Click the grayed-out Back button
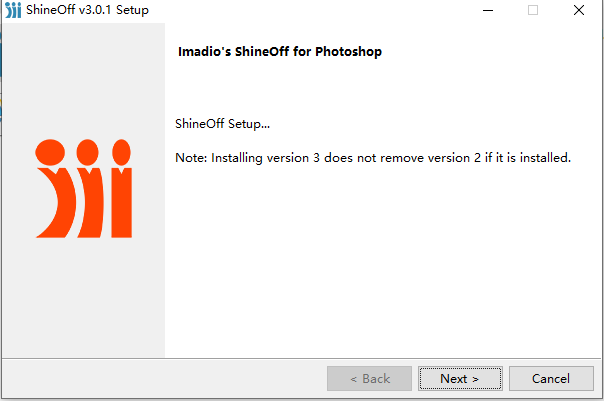This screenshot has height=401, width=604. 369,379
